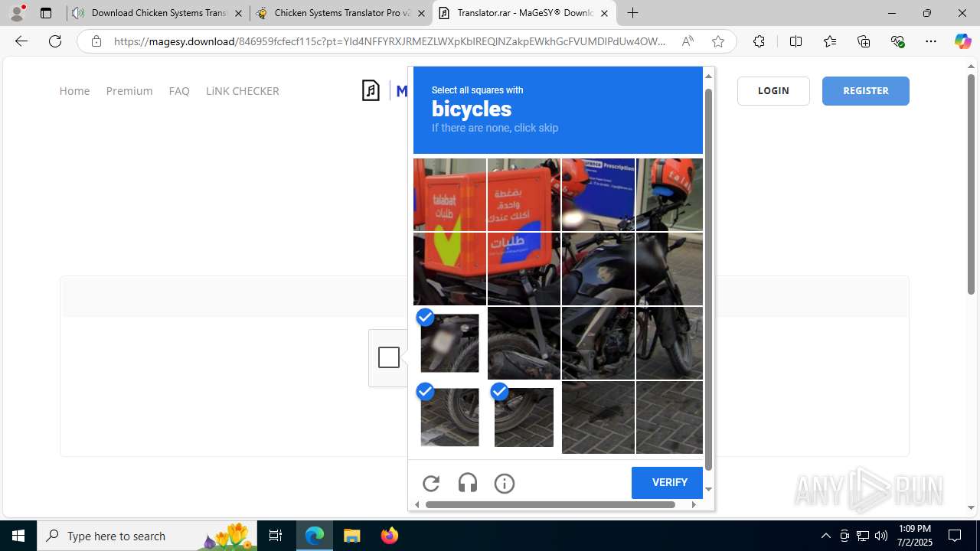Image resolution: width=980 pixels, height=551 pixels.
Task: Open the Extensions puzzle icon
Action: coord(759,41)
